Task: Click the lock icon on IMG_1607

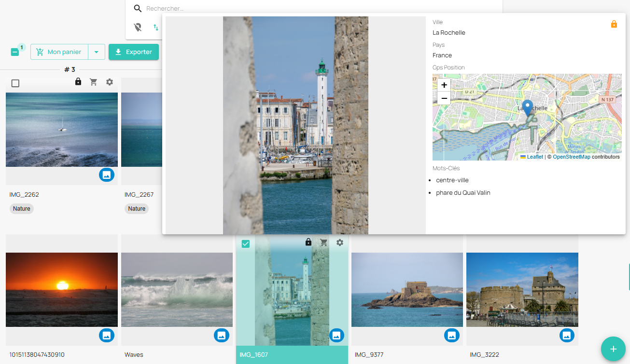Action: 308,242
